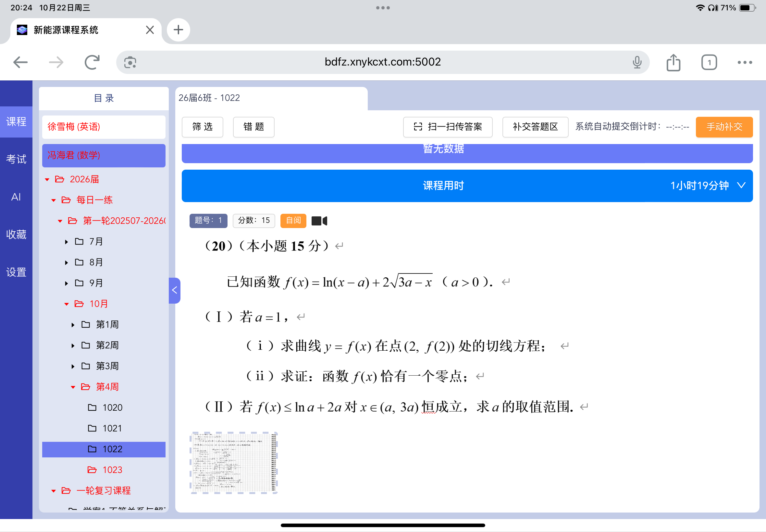Open the tab switcher icon
The width and height of the screenshot is (766, 532).
pos(709,62)
